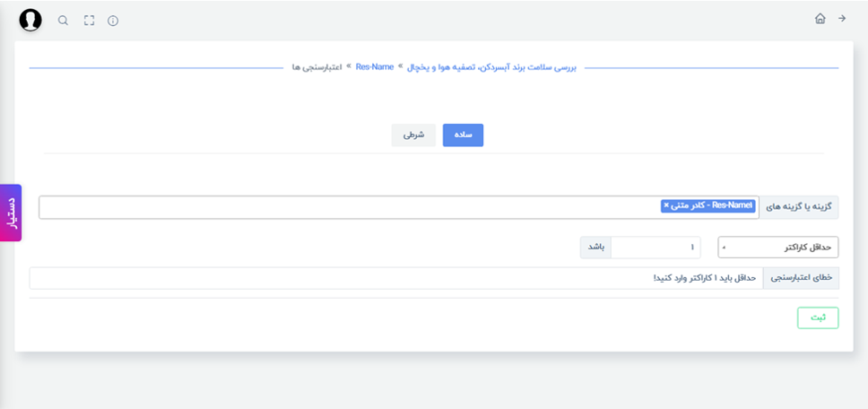Click the search magnifier icon
This screenshot has width=868, height=409.
[x=63, y=21]
